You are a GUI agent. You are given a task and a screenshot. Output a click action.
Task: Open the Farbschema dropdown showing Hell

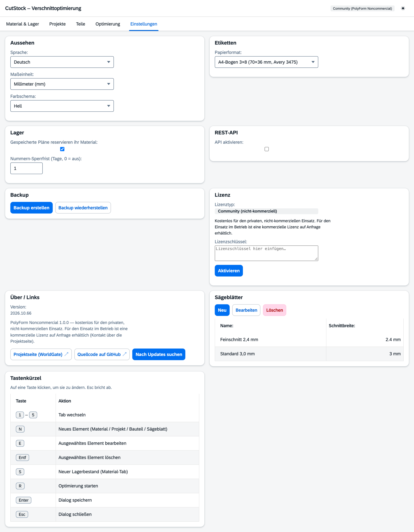pyautogui.click(x=62, y=106)
